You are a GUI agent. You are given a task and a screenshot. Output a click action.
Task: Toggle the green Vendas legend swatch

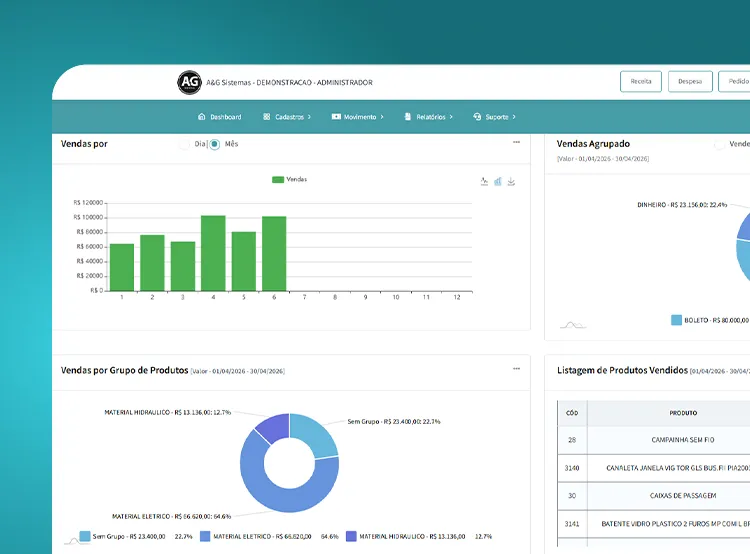(x=278, y=179)
